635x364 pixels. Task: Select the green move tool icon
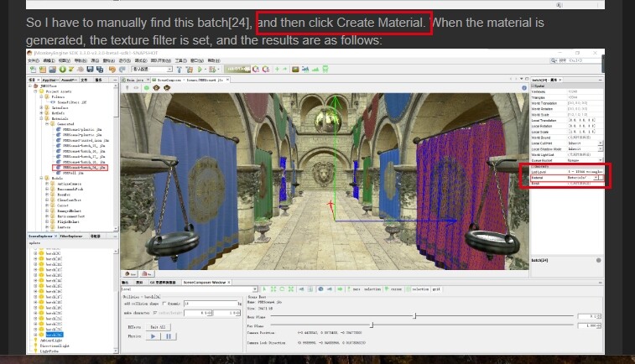click(x=273, y=289)
